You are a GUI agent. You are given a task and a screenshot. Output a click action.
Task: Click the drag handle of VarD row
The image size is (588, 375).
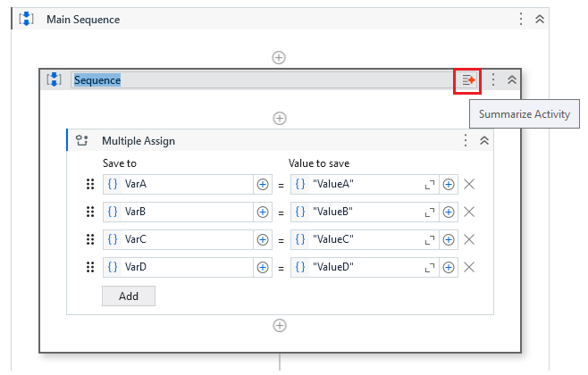point(90,267)
